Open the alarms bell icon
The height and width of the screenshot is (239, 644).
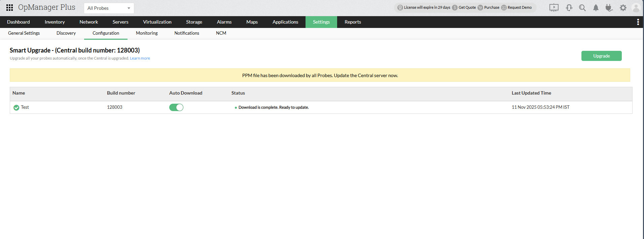tap(596, 8)
